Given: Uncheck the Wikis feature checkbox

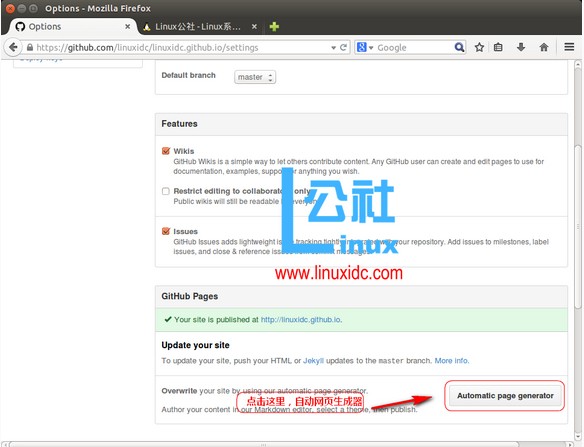Looking at the screenshot, I should (x=166, y=151).
